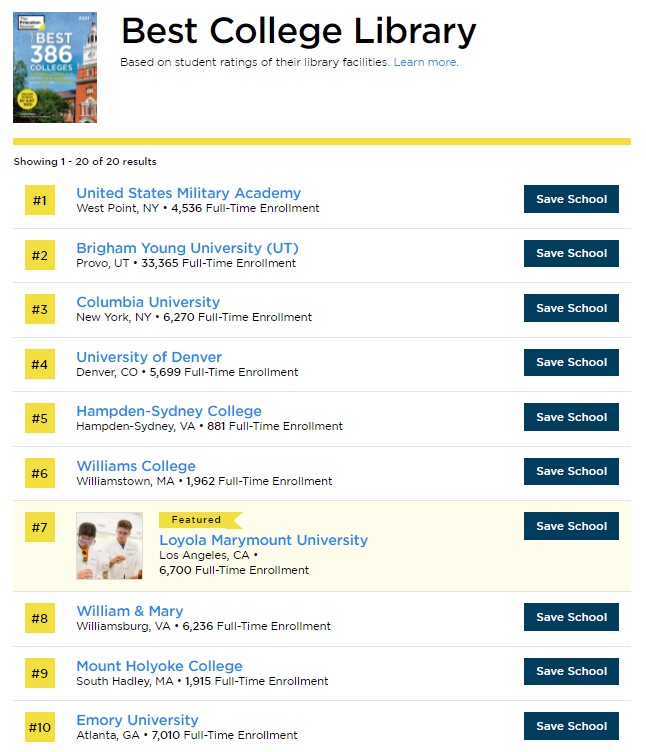Screen dimensions: 646x752
Task: Save Williams College school
Action: tap(571, 471)
